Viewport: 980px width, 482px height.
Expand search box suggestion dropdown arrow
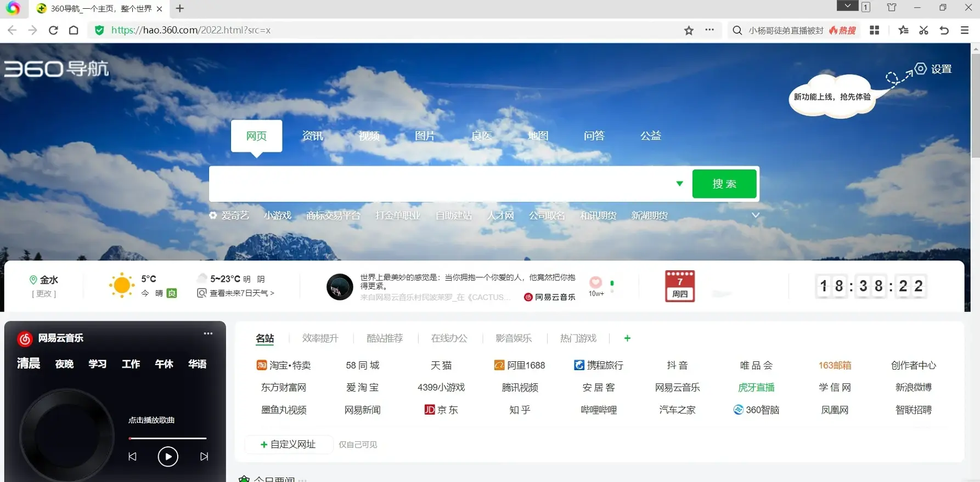(x=680, y=184)
